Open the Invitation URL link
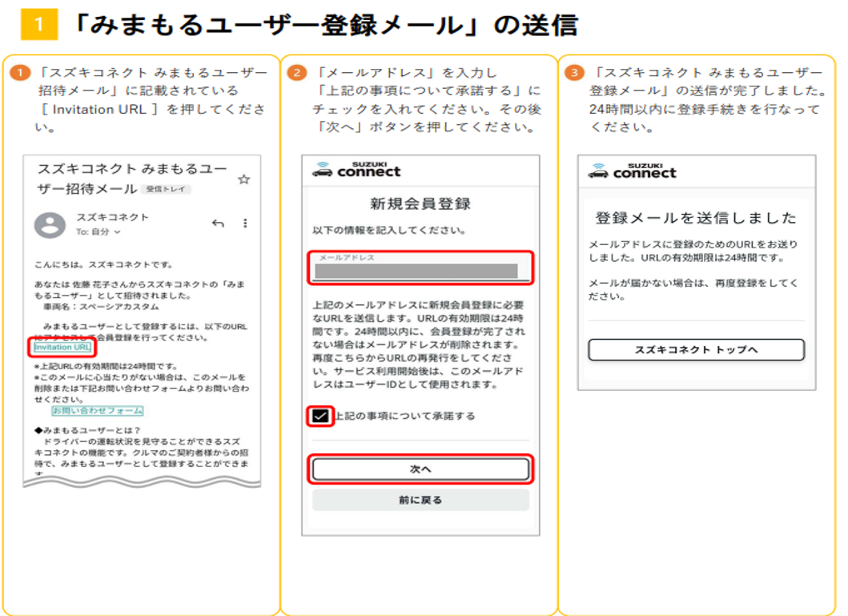The height and width of the screenshot is (616, 848). pyautogui.click(x=62, y=348)
